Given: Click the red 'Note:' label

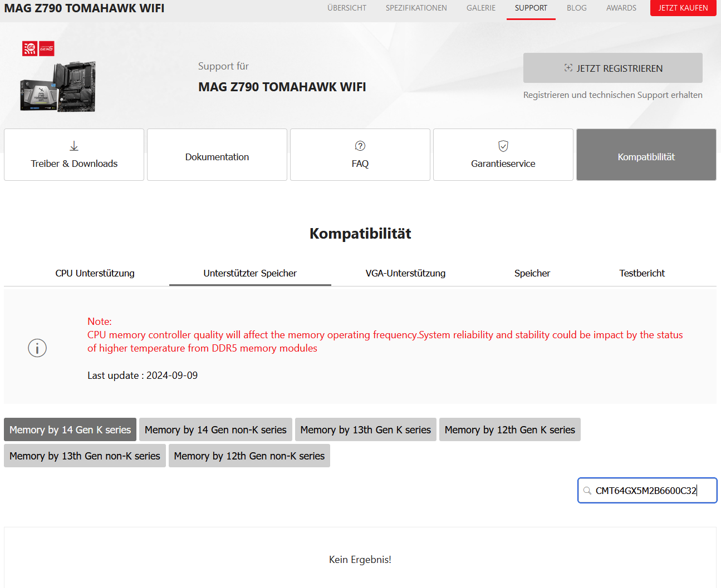Looking at the screenshot, I should (100, 322).
